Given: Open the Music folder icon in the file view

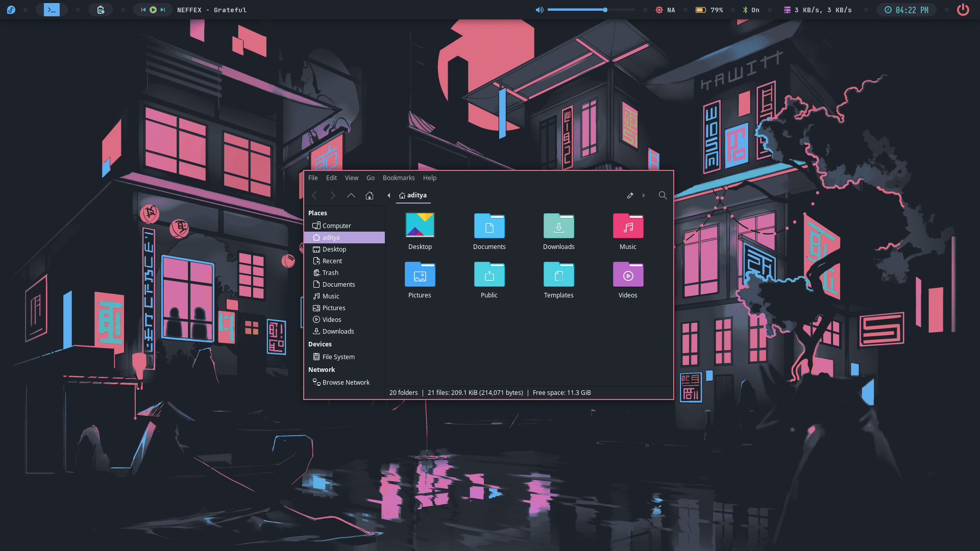Looking at the screenshot, I should click(x=628, y=226).
